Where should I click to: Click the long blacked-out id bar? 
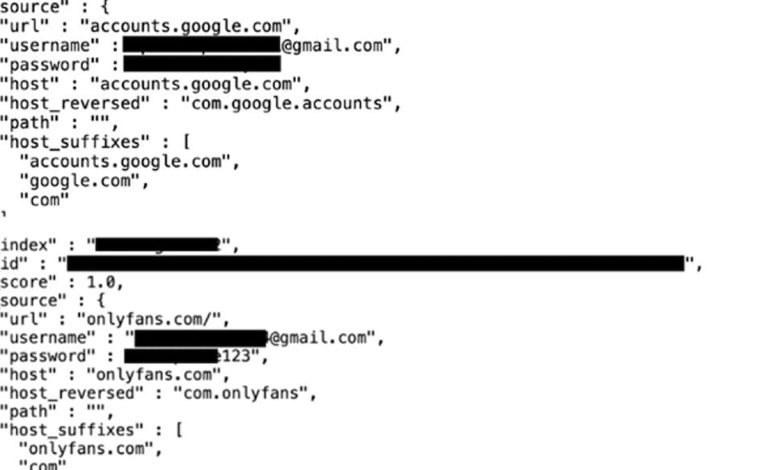(x=376, y=263)
